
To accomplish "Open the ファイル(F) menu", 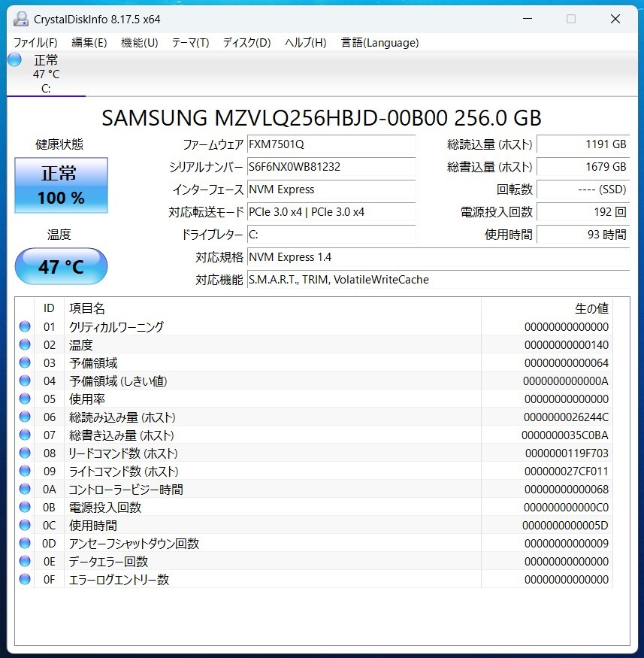I will (x=35, y=43).
